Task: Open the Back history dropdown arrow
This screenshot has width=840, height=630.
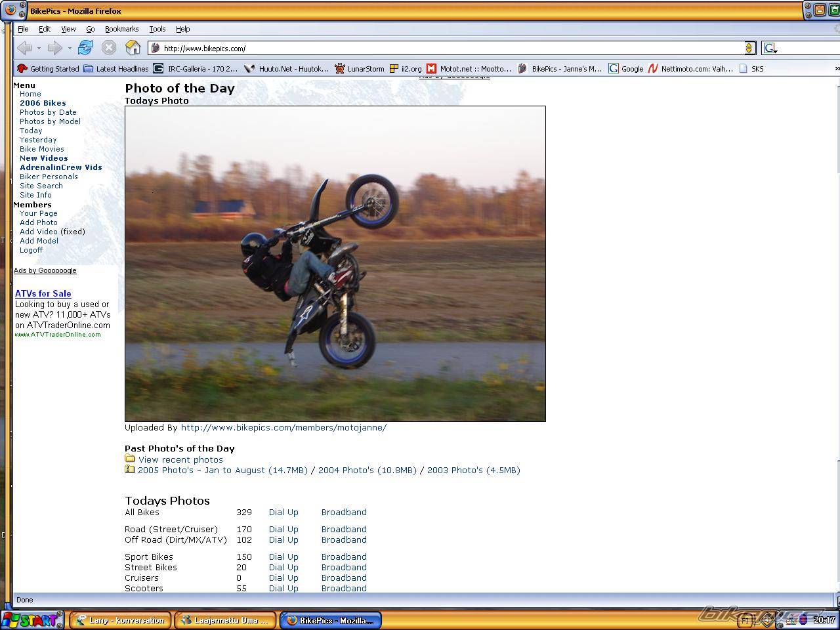Action: pyautogui.click(x=39, y=48)
